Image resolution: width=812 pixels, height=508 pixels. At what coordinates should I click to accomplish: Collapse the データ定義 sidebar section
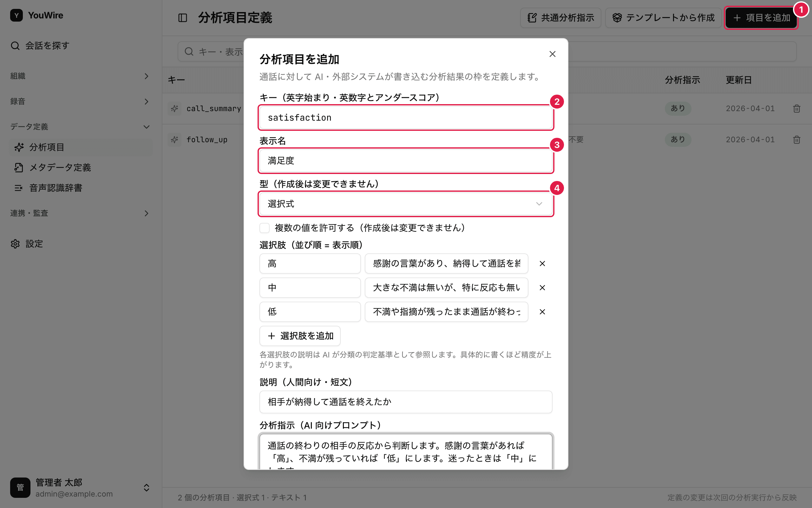(81, 127)
